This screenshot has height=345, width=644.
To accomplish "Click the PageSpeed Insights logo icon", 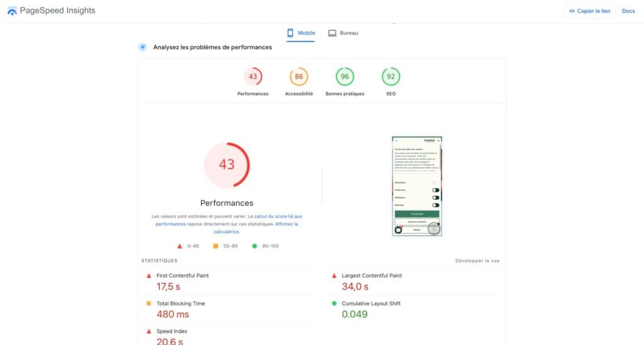I will (12, 11).
